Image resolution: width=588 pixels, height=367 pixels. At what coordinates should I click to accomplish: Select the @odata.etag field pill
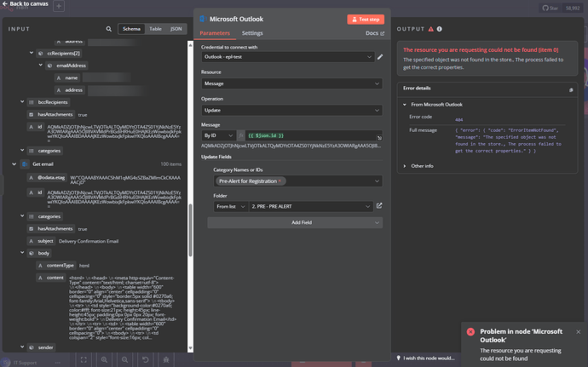point(47,178)
